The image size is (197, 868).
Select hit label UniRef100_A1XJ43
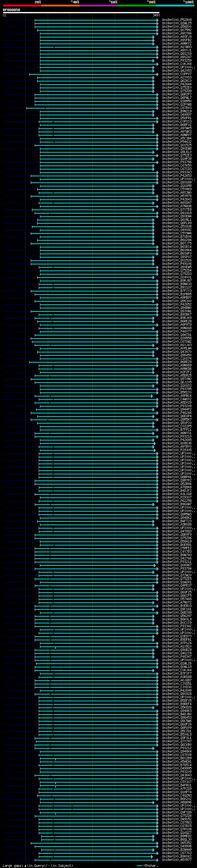pos(177,345)
